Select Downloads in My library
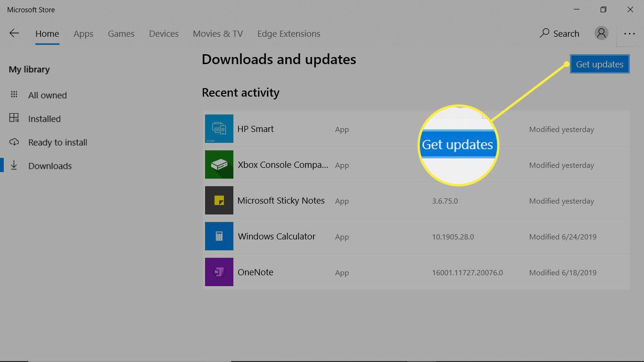The height and width of the screenshot is (362, 644). (x=50, y=166)
